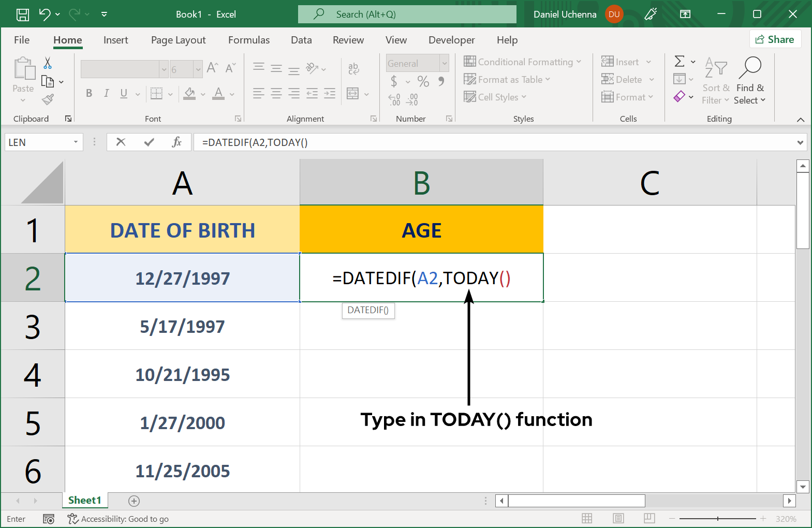Open the Formulas ribbon tab
Viewport: 812px width, 528px height.
249,40
